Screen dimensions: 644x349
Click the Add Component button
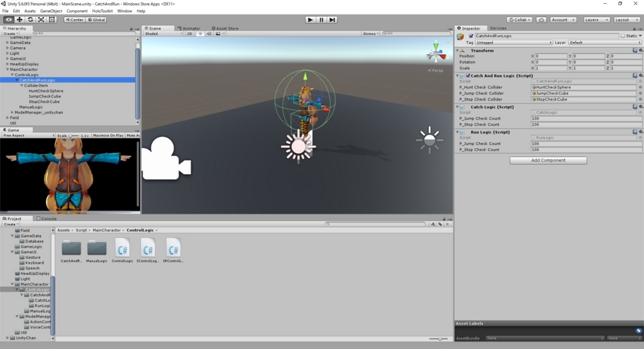tap(548, 160)
